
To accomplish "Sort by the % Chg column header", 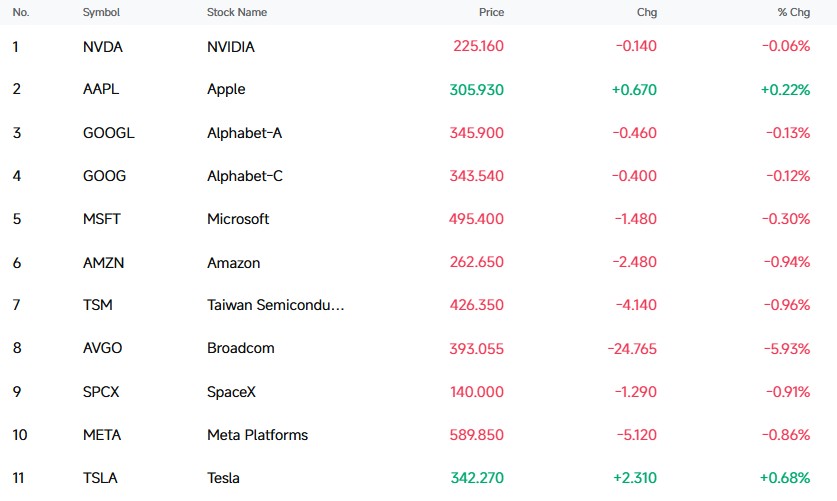I will (x=793, y=12).
